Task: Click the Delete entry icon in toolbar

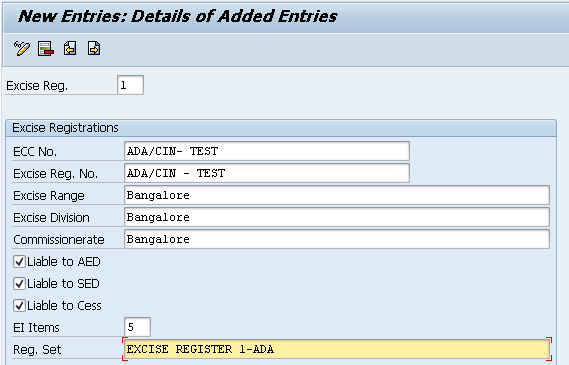Action: pyautogui.click(x=46, y=48)
